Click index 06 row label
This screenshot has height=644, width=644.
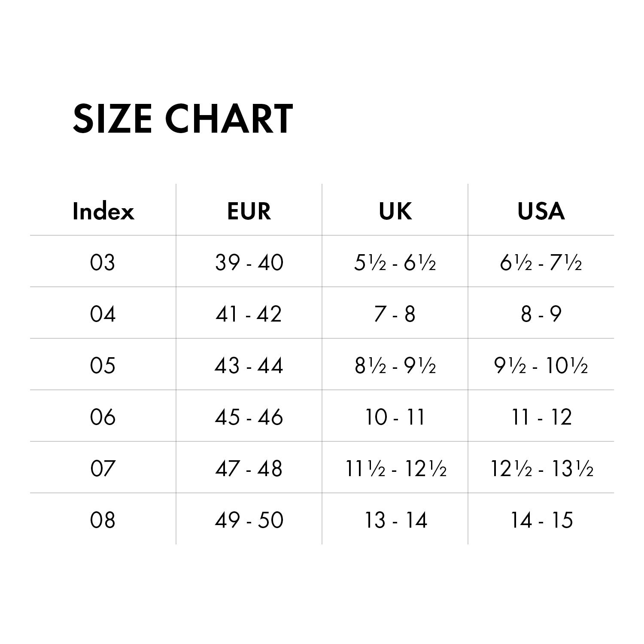[103, 417]
